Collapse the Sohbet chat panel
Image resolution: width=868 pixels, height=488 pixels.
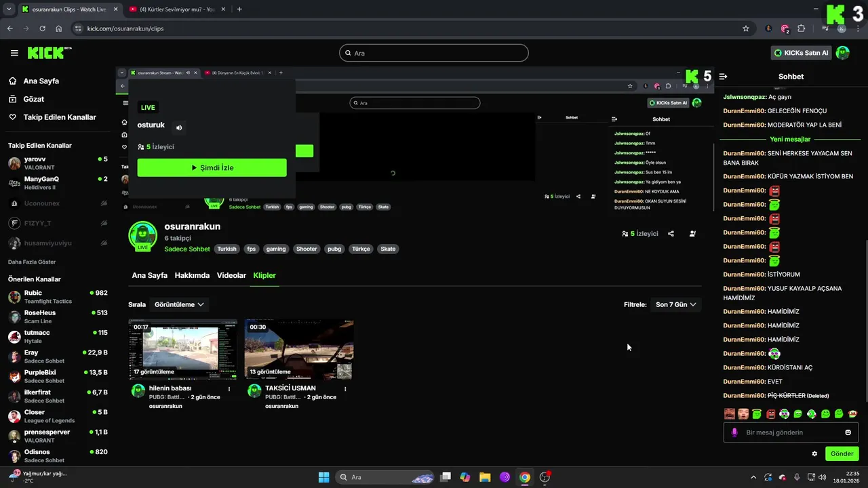[723, 77]
